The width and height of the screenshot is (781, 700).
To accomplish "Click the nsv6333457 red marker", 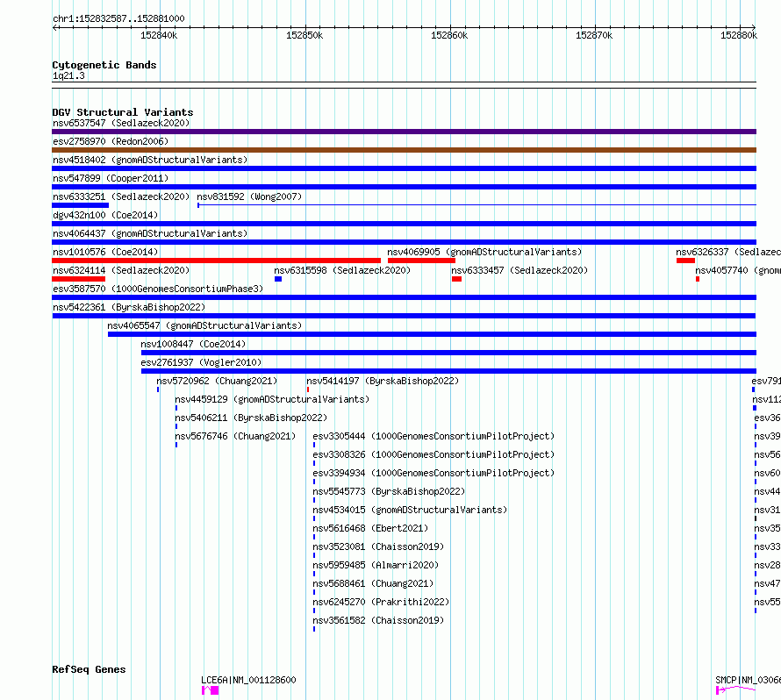I will 456,279.
